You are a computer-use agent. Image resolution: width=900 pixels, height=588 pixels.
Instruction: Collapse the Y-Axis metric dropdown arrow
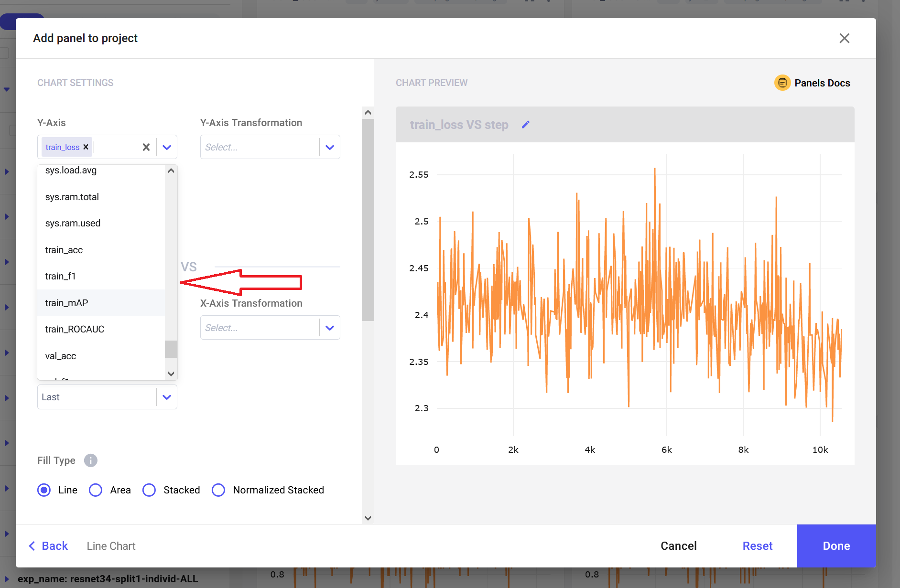click(x=167, y=147)
